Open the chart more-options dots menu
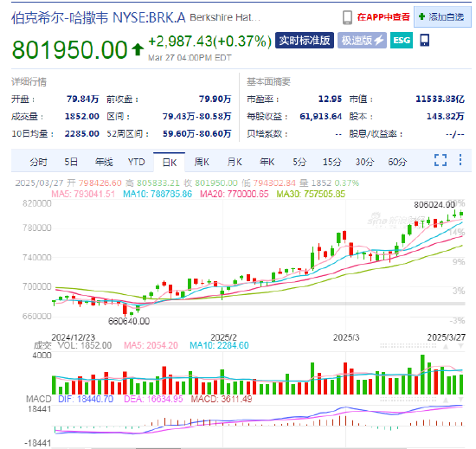Viewport: 476px width, 449px height. click(x=460, y=159)
